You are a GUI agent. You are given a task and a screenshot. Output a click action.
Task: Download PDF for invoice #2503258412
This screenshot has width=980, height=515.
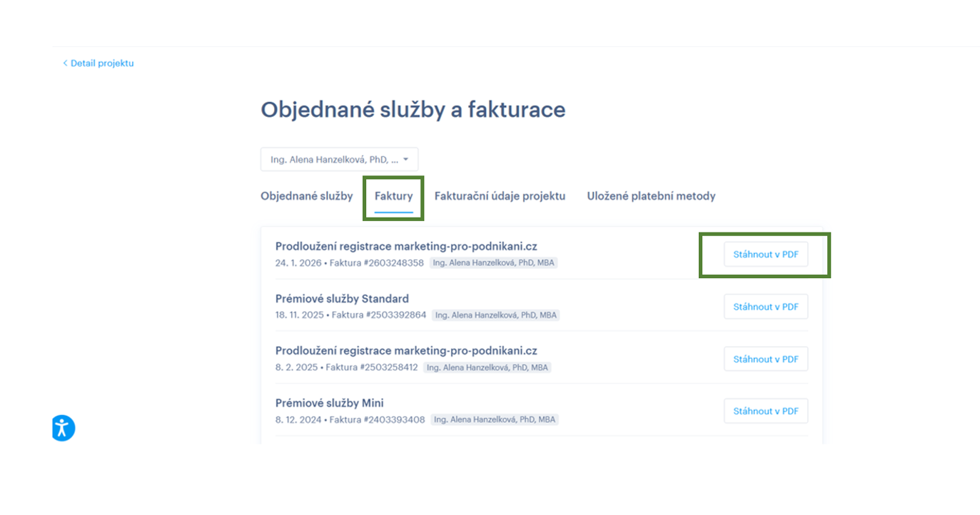pos(766,359)
